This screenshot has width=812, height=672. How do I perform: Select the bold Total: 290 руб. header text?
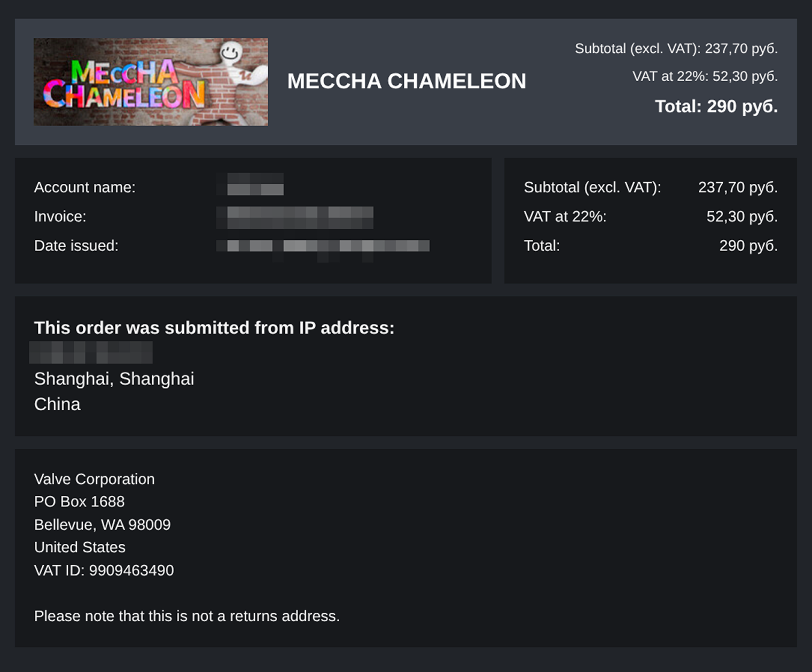[x=716, y=106]
